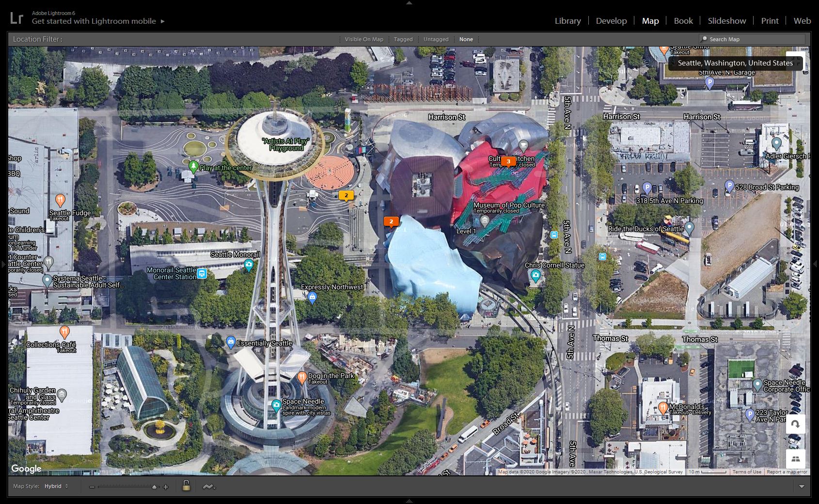Click the map zoom slider handle

point(155,487)
